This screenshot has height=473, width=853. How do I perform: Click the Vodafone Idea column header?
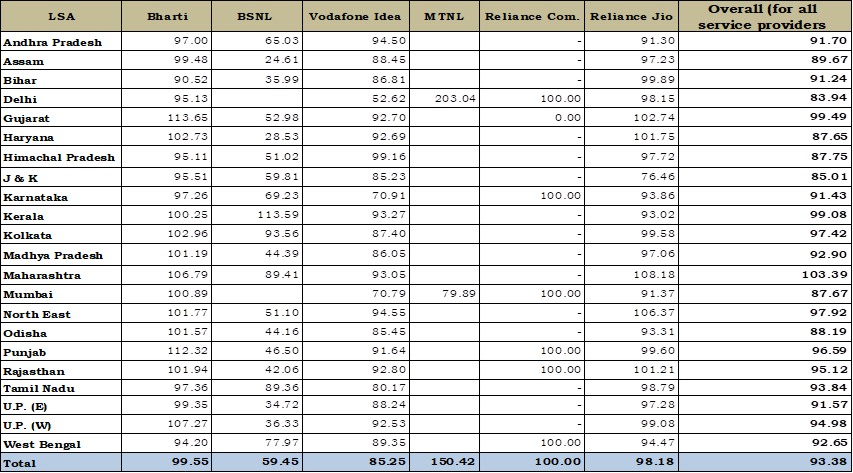click(355, 17)
